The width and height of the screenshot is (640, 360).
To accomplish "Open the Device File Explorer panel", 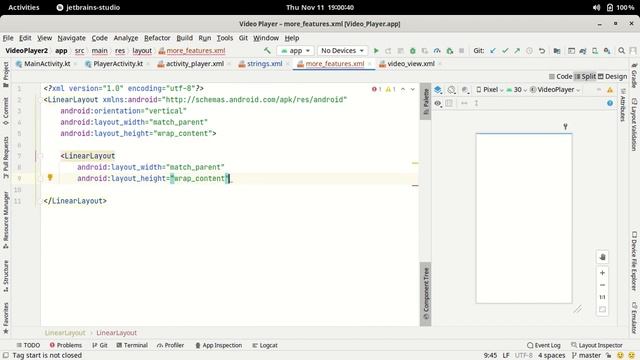I will point(634,261).
